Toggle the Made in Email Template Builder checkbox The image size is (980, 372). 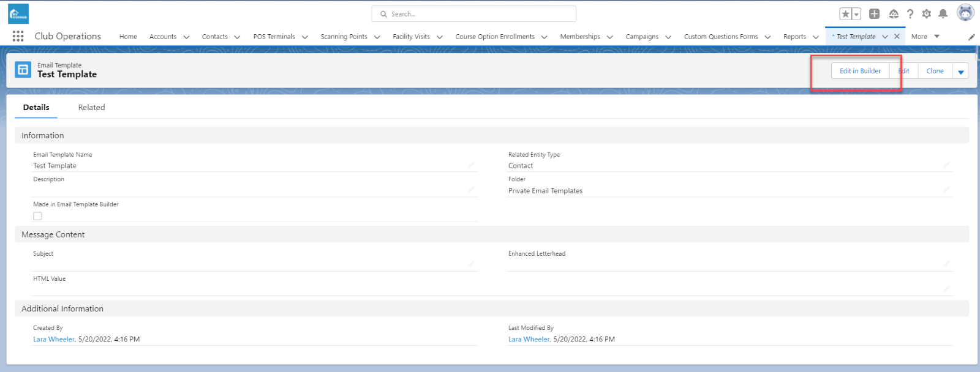point(38,216)
